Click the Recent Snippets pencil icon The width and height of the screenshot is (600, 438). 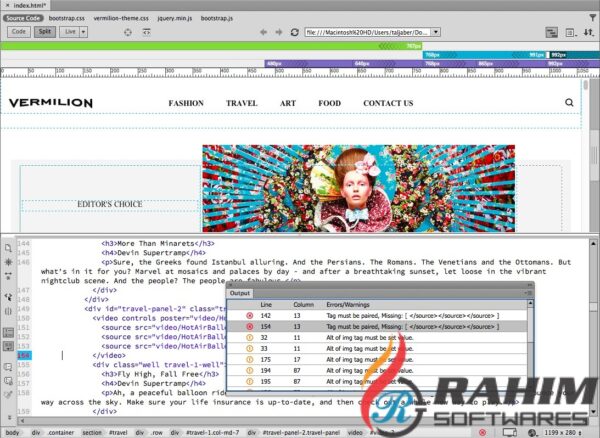[8, 395]
